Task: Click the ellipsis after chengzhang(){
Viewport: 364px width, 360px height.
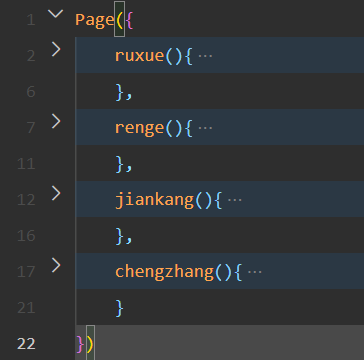Action: point(255,272)
